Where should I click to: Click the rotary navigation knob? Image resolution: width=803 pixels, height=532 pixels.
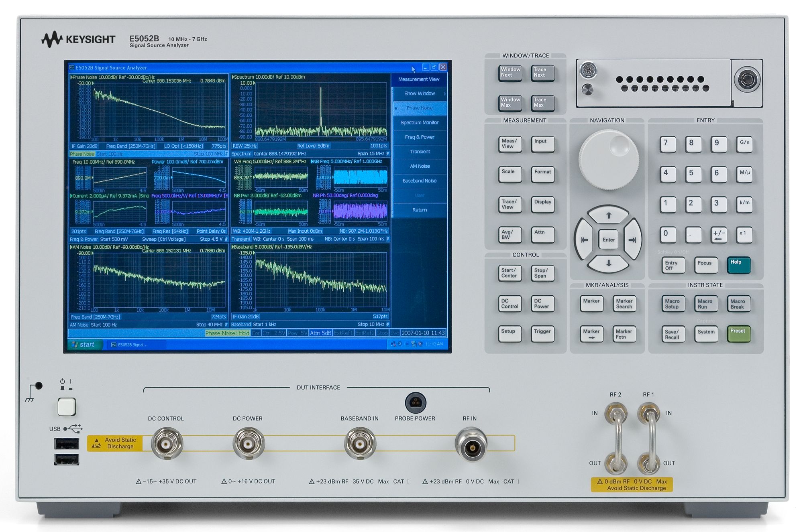608,160
